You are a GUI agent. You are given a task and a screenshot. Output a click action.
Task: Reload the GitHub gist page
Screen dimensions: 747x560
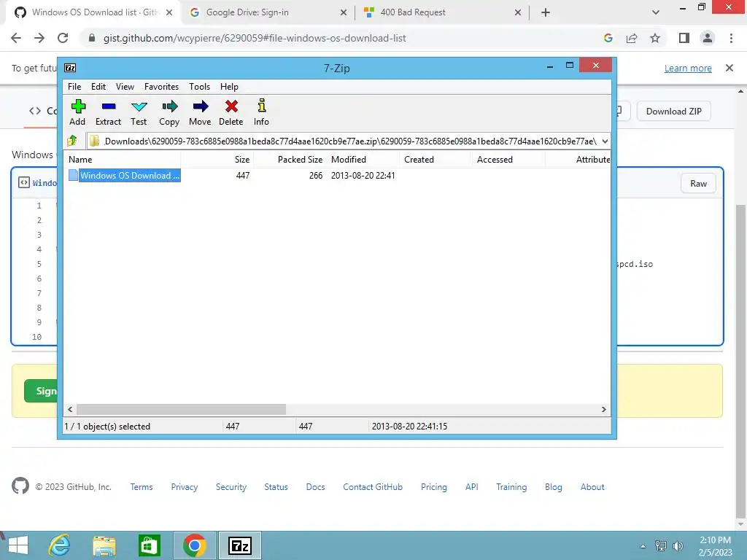[63, 38]
